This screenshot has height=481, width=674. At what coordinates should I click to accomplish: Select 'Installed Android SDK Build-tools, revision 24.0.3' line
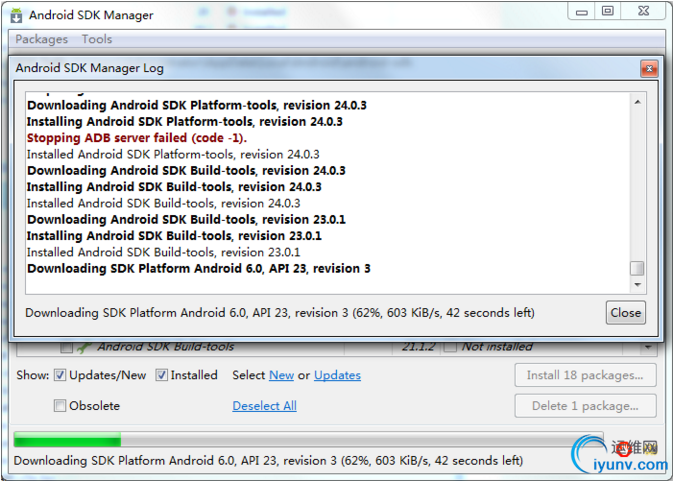pyautogui.click(x=163, y=203)
